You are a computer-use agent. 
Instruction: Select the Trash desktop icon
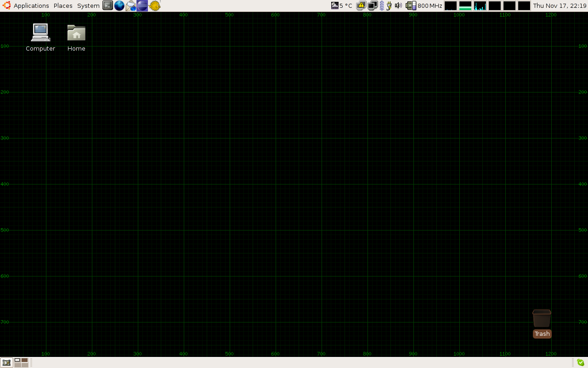pyautogui.click(x=542, y=323)
